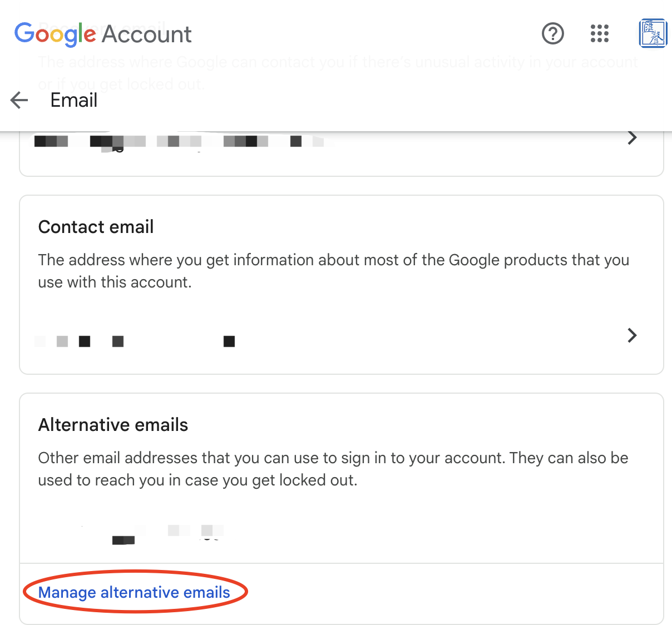
Task: Click the colorful Google logo
Action: [55, 34]
